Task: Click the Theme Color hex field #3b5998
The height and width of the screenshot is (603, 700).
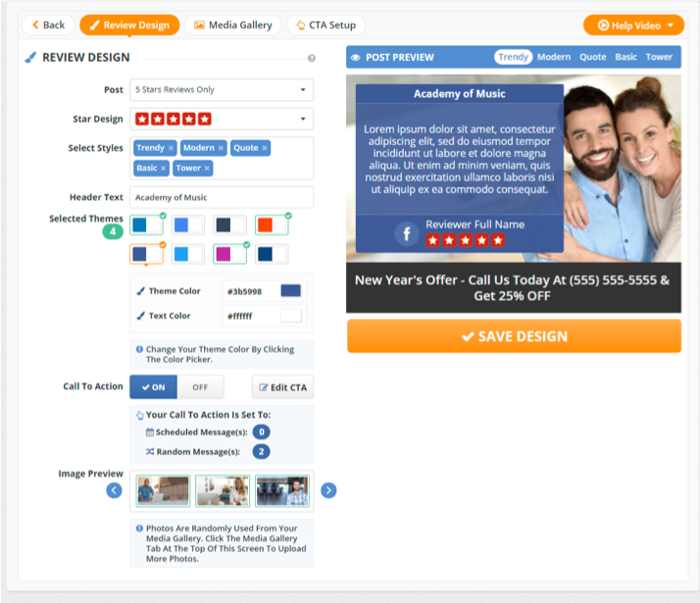Action: click(250, 291)
